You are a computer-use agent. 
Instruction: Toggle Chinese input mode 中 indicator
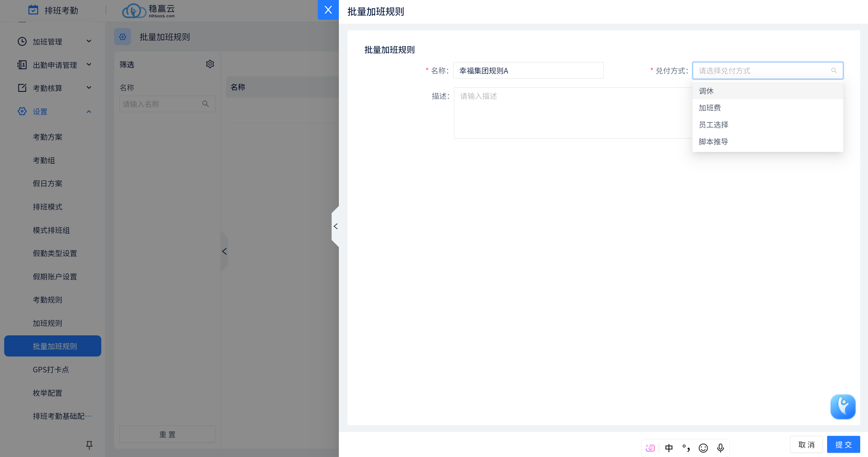coord(669,448)
